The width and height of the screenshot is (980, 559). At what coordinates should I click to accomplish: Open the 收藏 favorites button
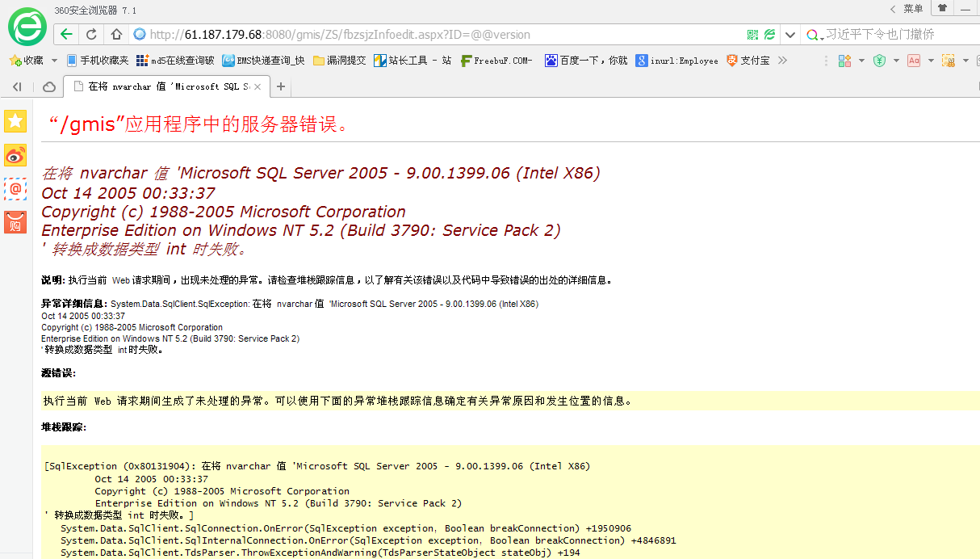pos(27,61)
